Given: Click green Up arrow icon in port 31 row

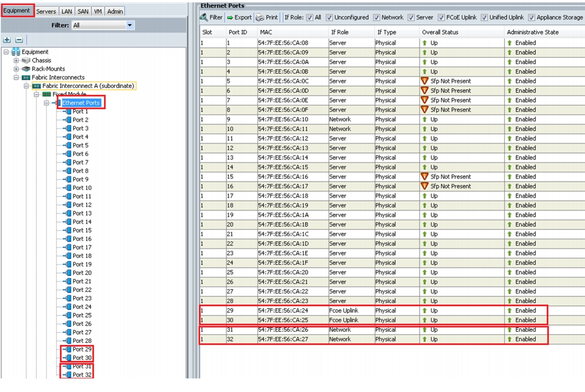Looking at the screenshot, I should [425, 330].
